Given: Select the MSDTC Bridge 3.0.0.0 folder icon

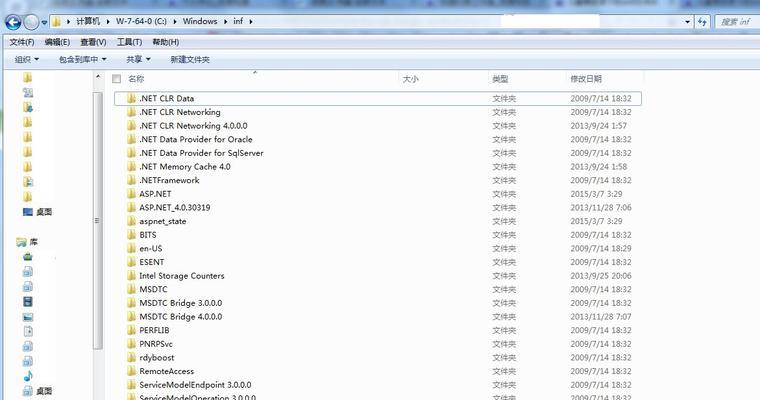Looking at the screenshot, I should pos(131,303).
